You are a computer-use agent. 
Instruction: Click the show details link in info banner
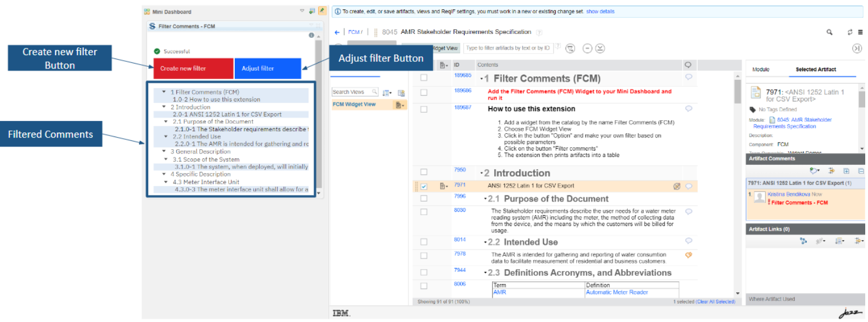[600, 11]
